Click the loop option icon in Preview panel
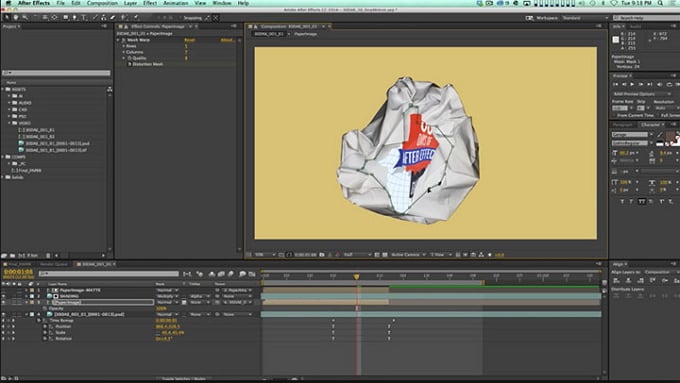 [669, 85]
